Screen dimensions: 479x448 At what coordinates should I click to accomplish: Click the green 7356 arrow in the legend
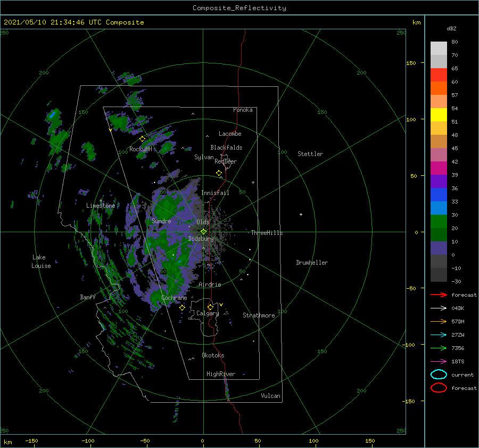point(439,348)
